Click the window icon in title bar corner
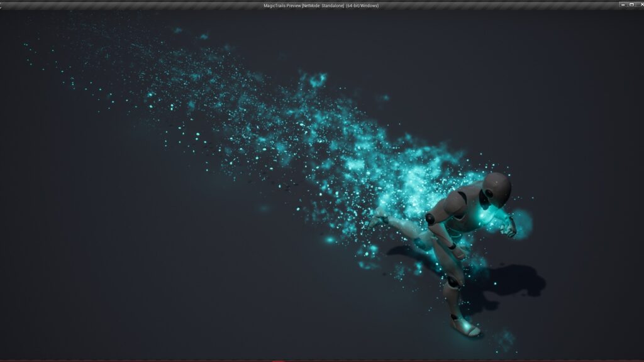This screenshot has height=362, width=644. [x=2, y=5]
